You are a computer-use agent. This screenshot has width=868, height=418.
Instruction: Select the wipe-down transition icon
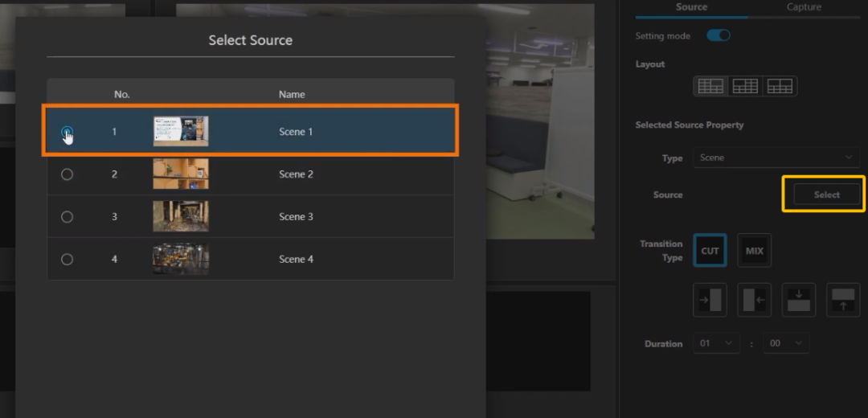click(x=799, y=300)
